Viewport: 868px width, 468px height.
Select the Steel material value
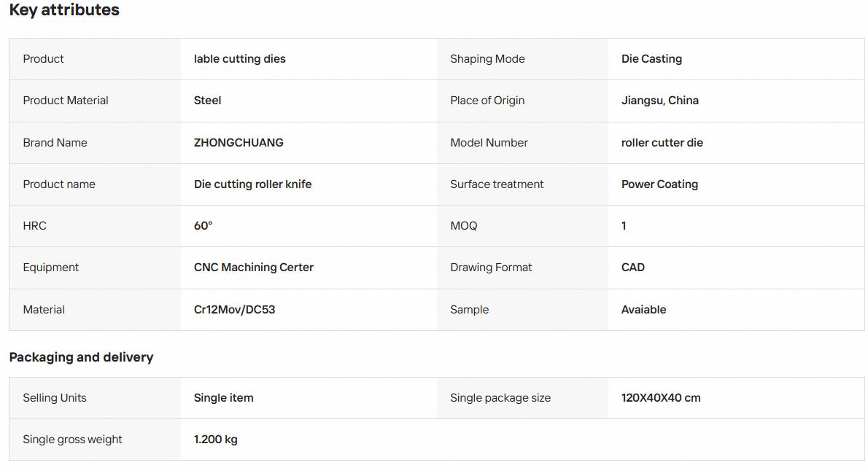tap(208, 100)
